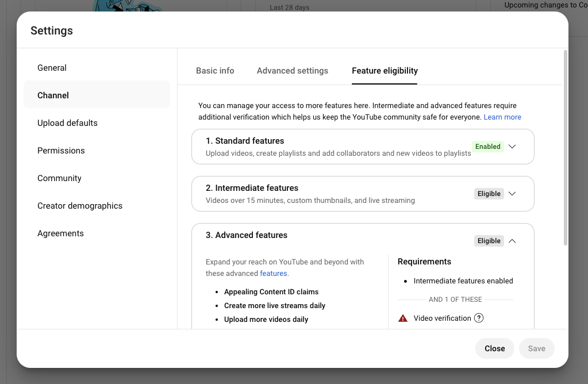
Task: Click the Video verification help question-mark icon
Action: (479, 318)
